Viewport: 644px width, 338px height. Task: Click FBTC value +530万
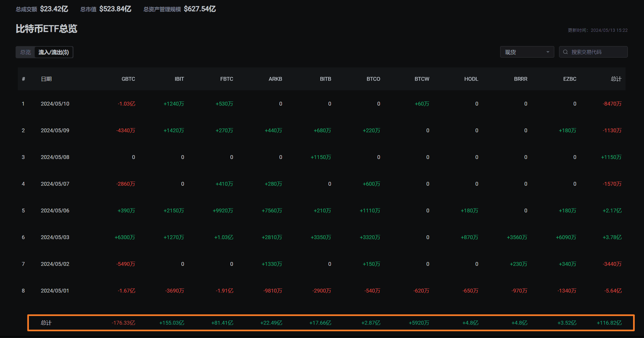point(224,104)
